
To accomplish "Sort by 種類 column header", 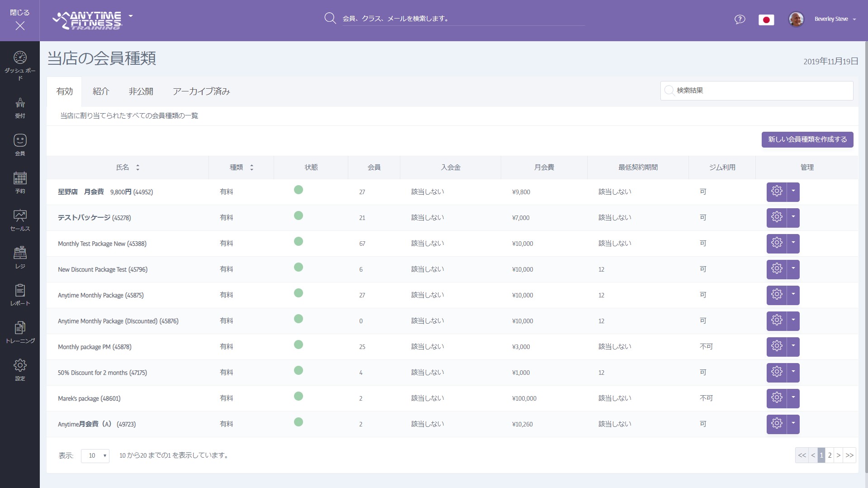I will [x=242, y=167].
